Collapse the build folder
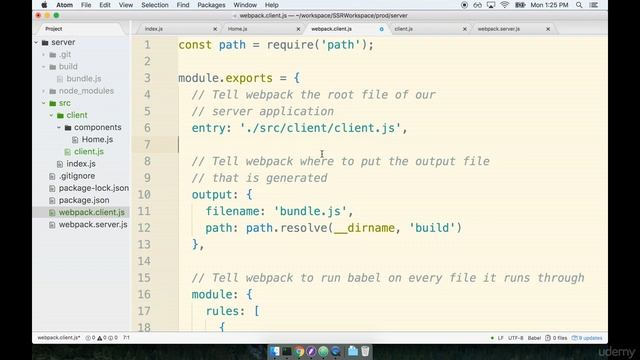 [44, 67]
